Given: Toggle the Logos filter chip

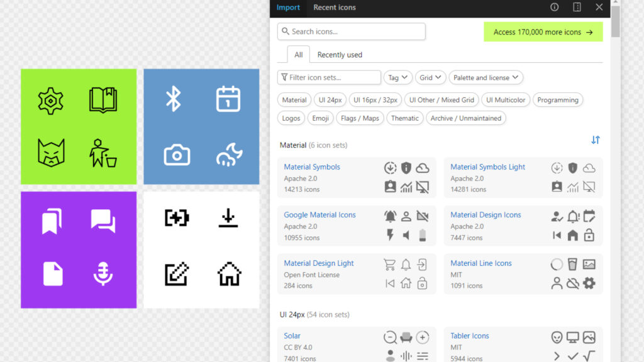Looking at the screenshot, I should pyautogui.click(x=291, y=118).
